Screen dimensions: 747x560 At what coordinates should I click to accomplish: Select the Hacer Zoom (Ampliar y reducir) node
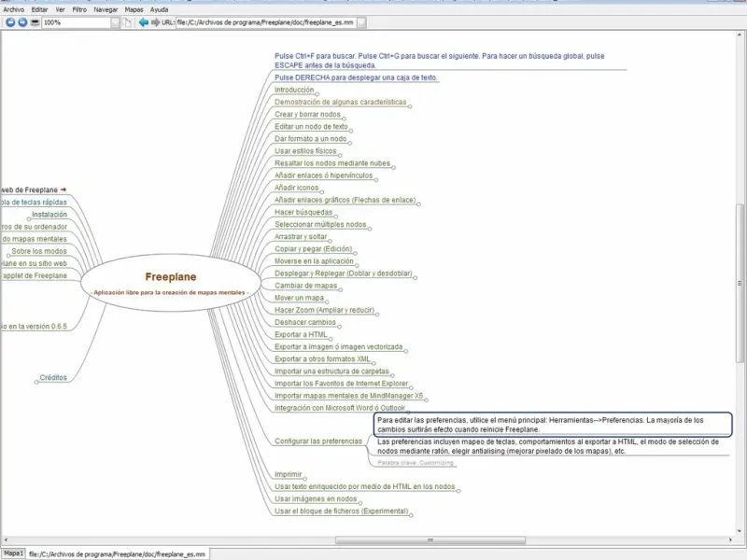coord(324,310)
